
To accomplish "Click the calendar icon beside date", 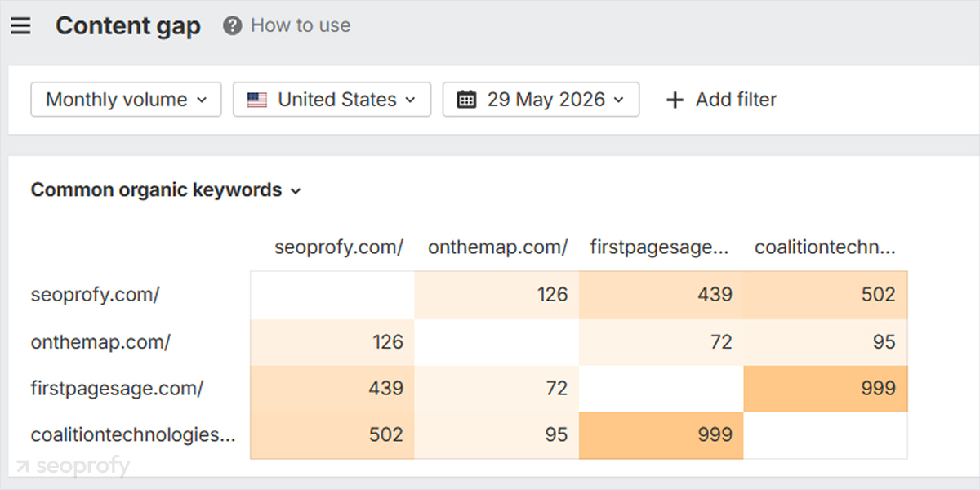I will click(x=466, y=100).
